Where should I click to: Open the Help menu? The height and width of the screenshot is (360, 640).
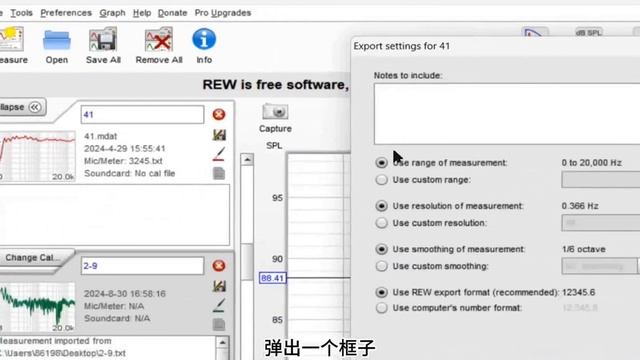coord(142,13)
